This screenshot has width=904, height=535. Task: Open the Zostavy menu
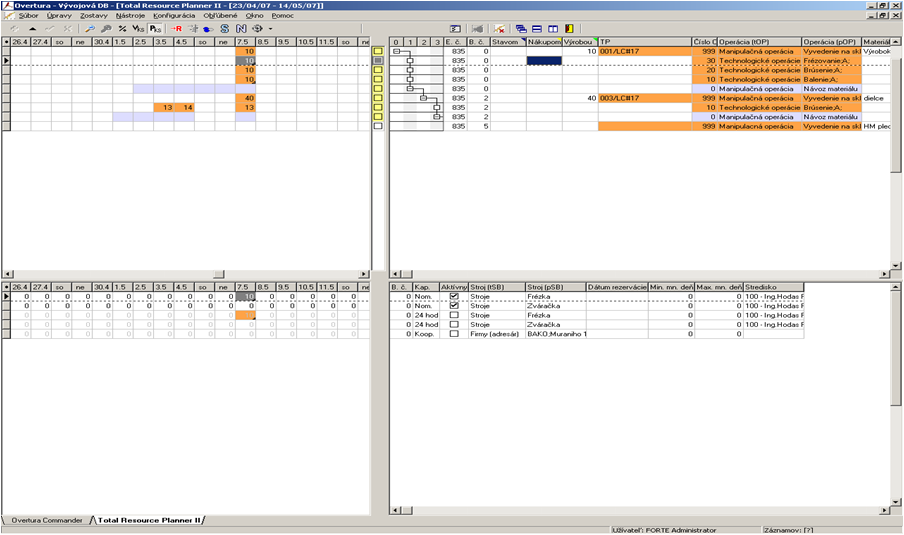coord(93,16)
